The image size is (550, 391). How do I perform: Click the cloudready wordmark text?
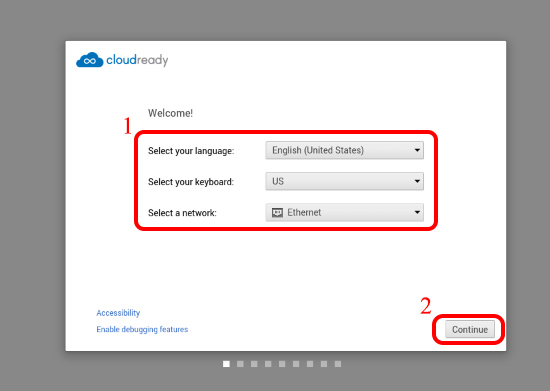click(137, 60)
